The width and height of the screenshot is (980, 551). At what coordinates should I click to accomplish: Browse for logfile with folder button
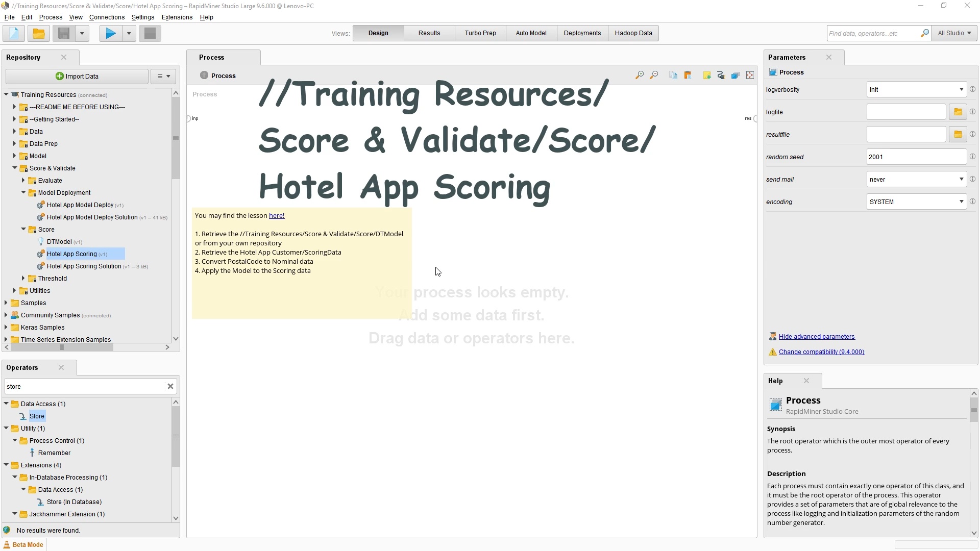coord(958,112)
